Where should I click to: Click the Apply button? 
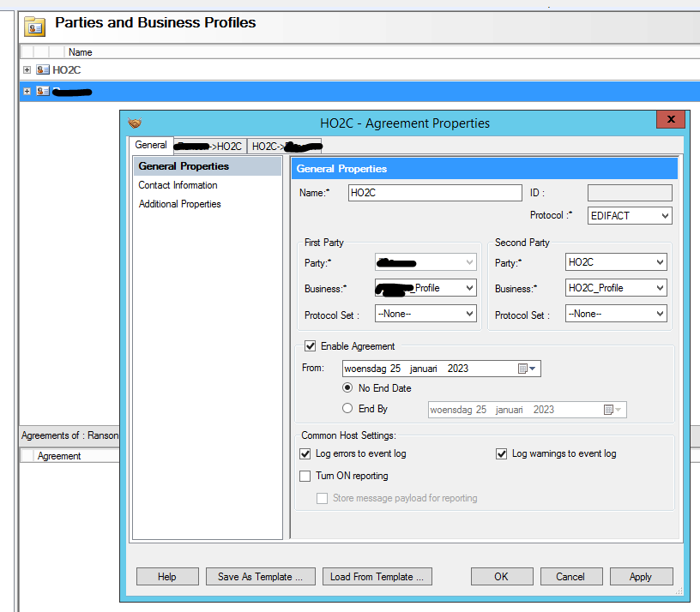[x=641, y=576]
